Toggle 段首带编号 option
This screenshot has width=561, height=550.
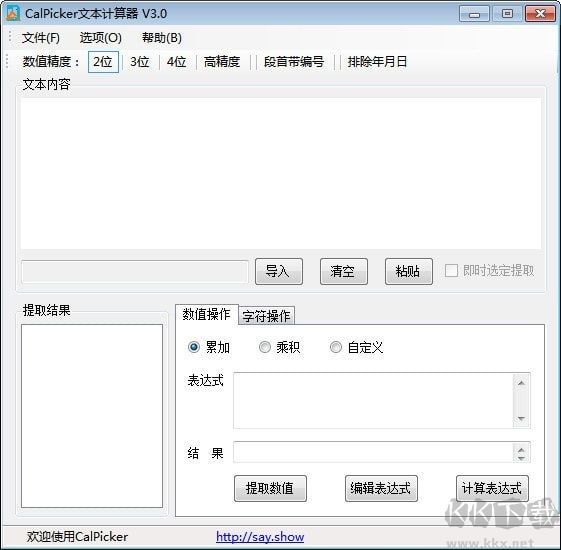click(294, 62)
